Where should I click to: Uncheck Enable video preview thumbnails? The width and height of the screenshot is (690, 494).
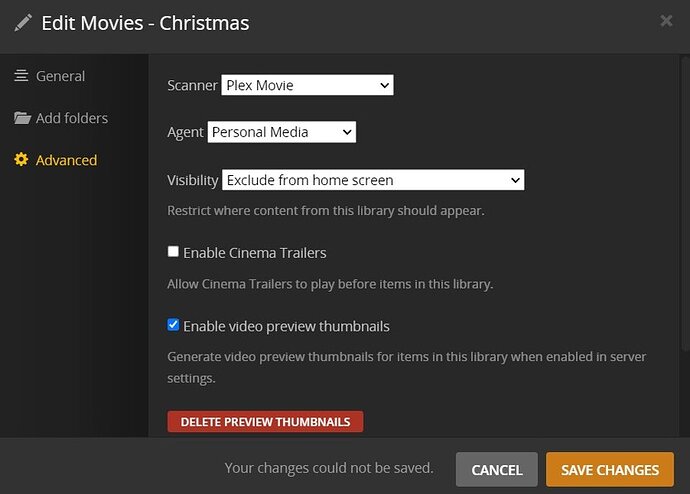173,325
